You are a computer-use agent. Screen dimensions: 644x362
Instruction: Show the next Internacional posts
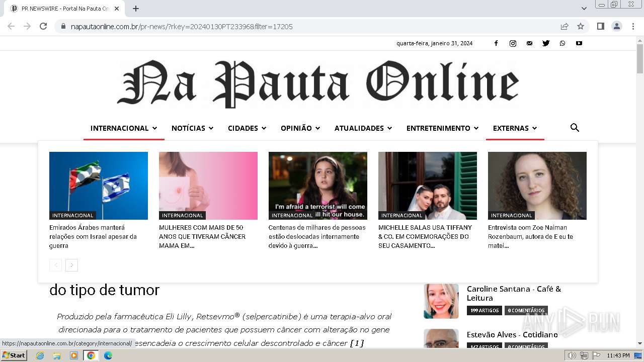(x=72, y=265)
